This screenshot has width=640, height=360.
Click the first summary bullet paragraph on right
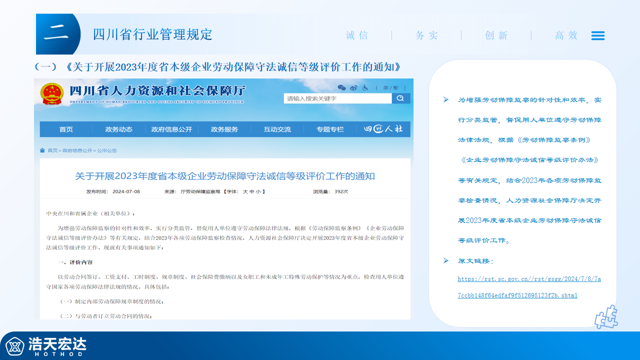click(x=529, y=170)
